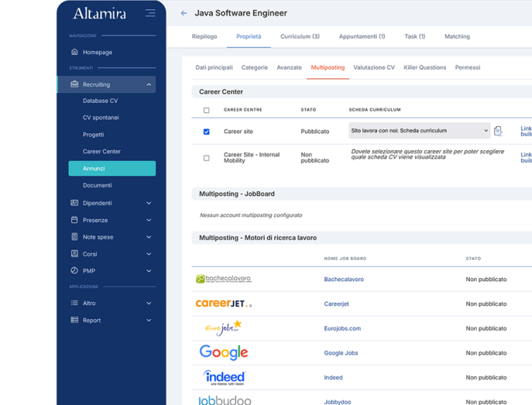The image size is (532, 405).
Task: Select Database CV in the sidebar
Action: [x=101, y=101]
